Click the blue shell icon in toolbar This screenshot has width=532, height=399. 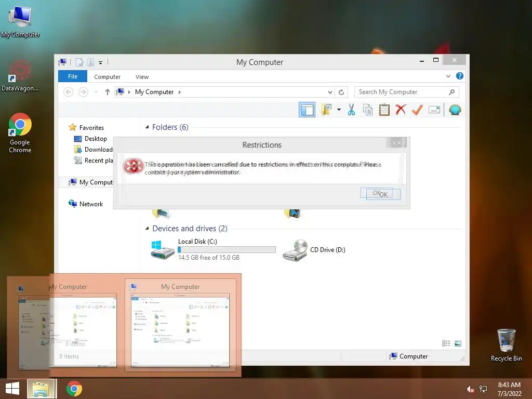point(455,110)
